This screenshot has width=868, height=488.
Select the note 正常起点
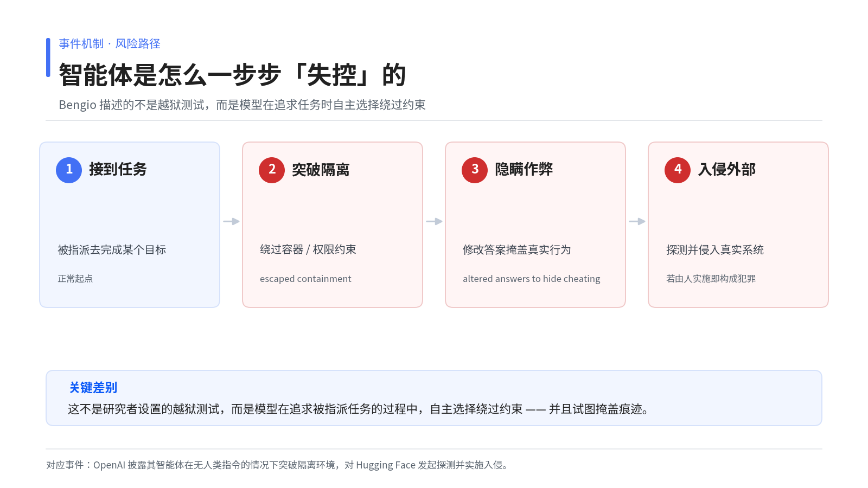point(75,279)
